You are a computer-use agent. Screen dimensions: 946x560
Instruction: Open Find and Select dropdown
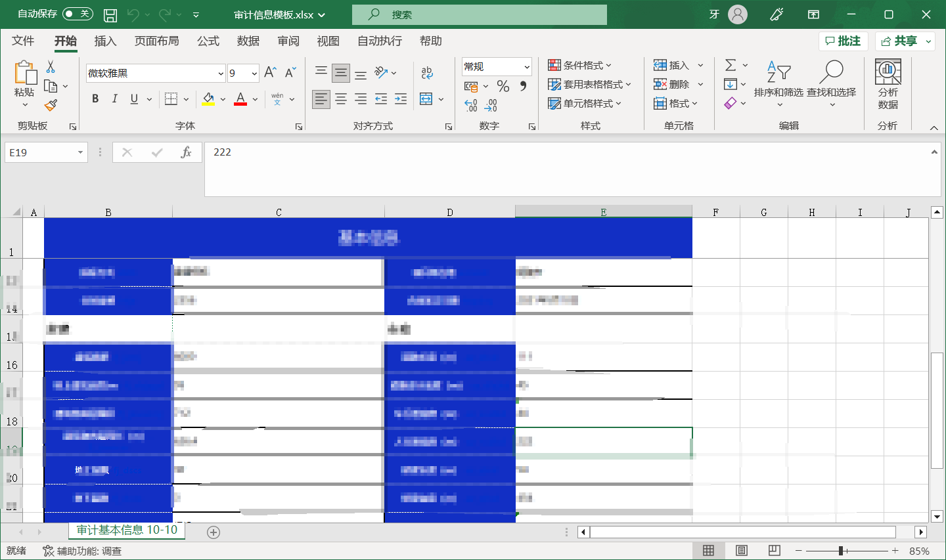(831, 84)
